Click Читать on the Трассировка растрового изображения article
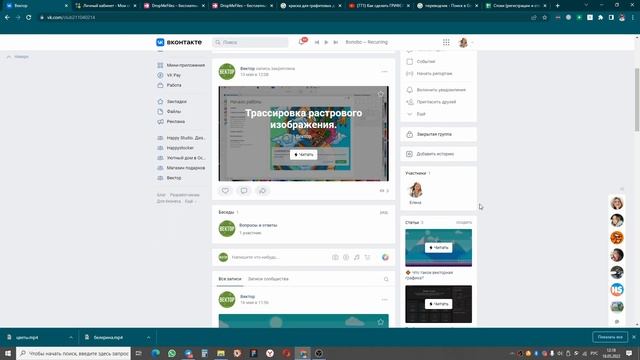The width and height of the screenshot is (640, 360). [x=303, y=155]
